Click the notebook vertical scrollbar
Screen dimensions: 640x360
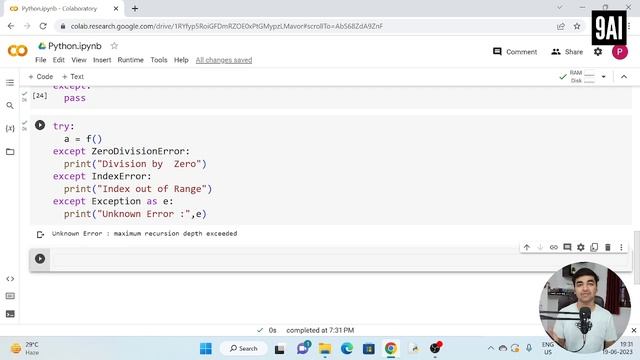(636, 257)
